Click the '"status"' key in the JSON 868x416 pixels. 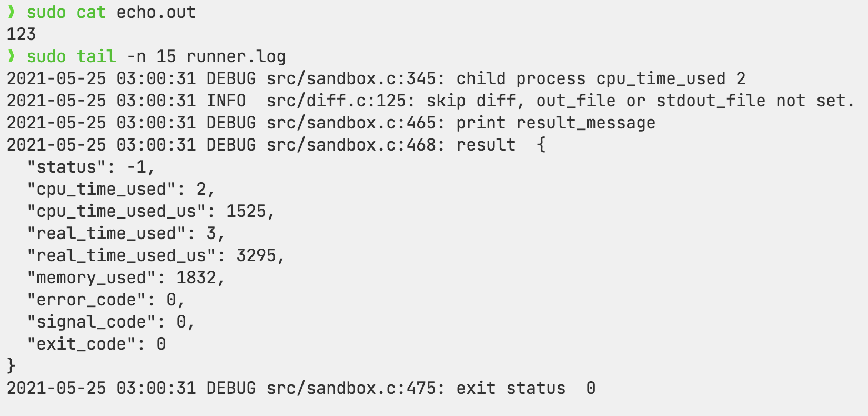click(x=67, y=167)
